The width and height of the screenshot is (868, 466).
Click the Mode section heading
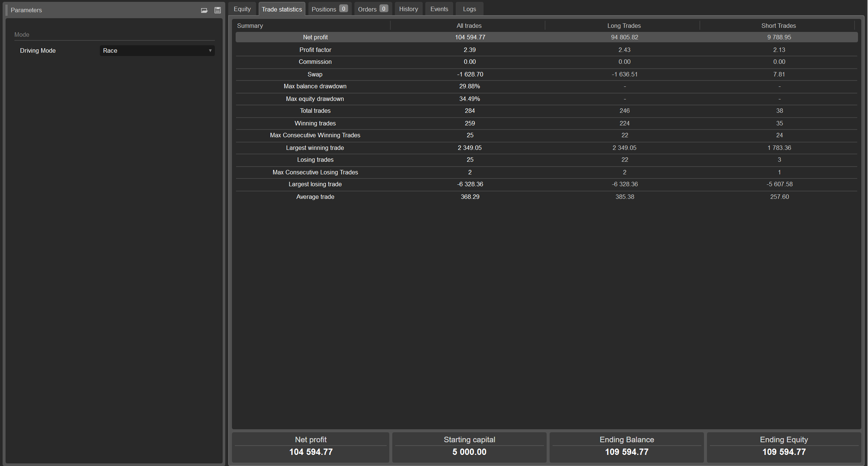click(22, 35)
